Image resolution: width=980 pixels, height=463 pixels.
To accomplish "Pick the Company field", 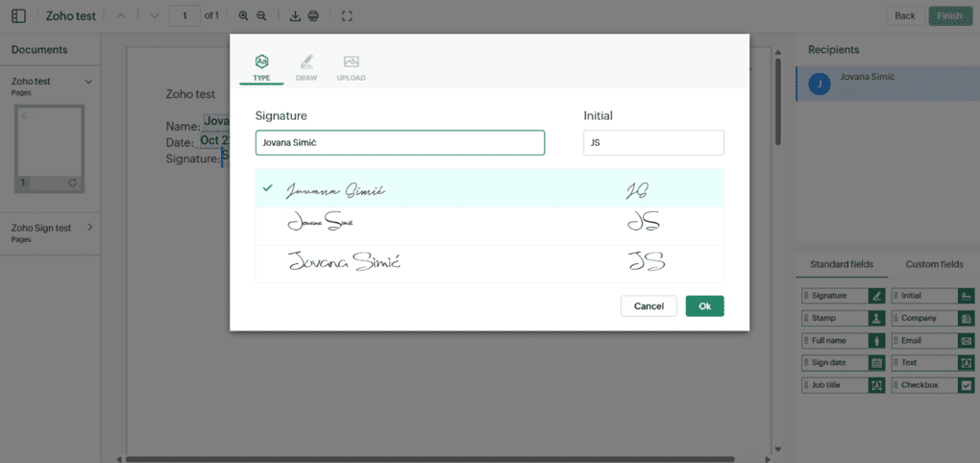I will (933, 318).
